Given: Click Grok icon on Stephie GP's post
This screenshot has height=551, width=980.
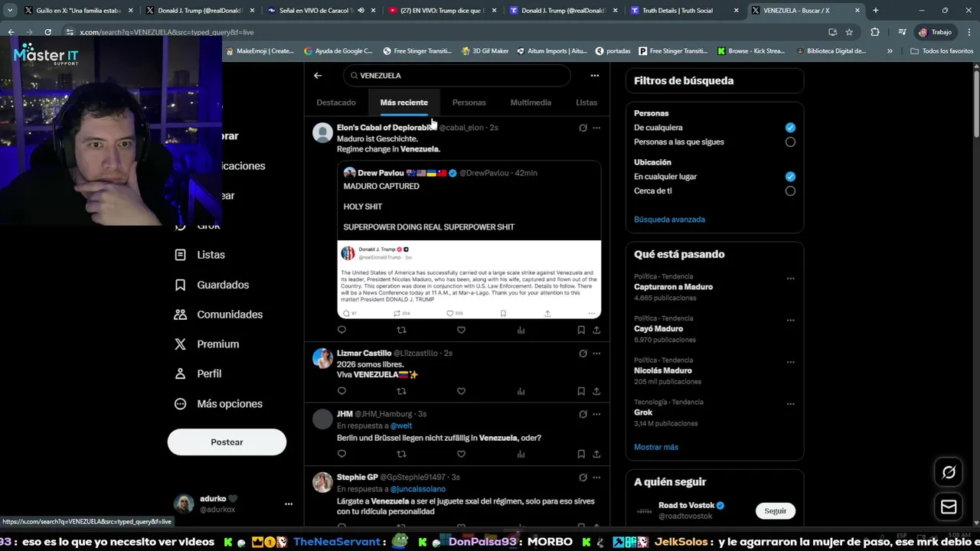Looking at the screenshot, I should point(583,478).
